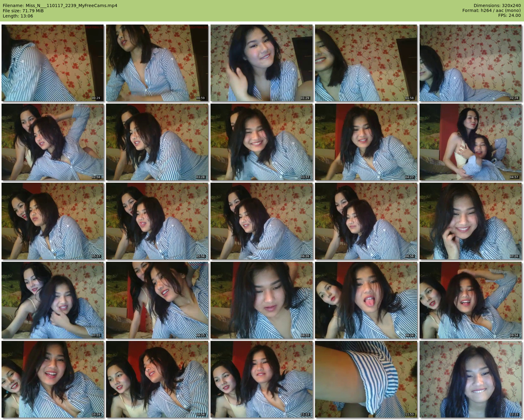The height and width of the screenshot is (420, 524).
Task: Open the thumbnail with timestamp 08:55
Action: pos(262,300)
